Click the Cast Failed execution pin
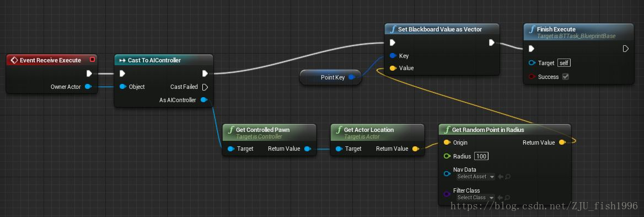 pyautogui.click(x=205, y=87)
